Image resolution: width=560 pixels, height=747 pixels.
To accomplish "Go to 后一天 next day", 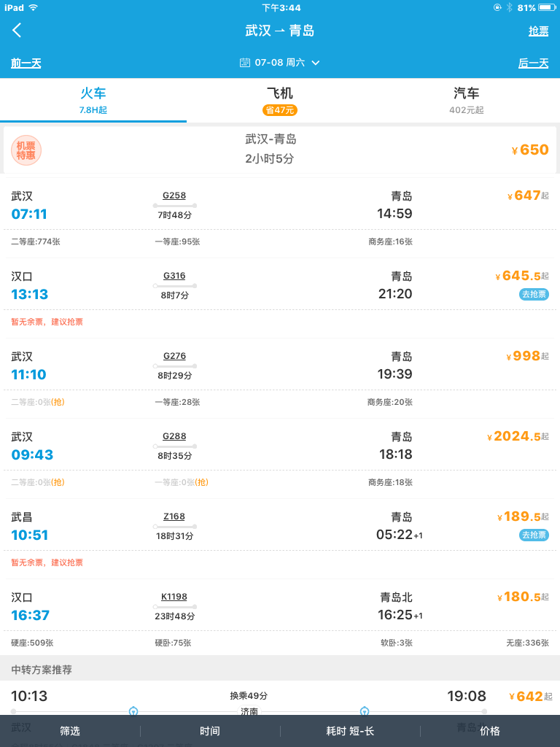I will (533, 63).
